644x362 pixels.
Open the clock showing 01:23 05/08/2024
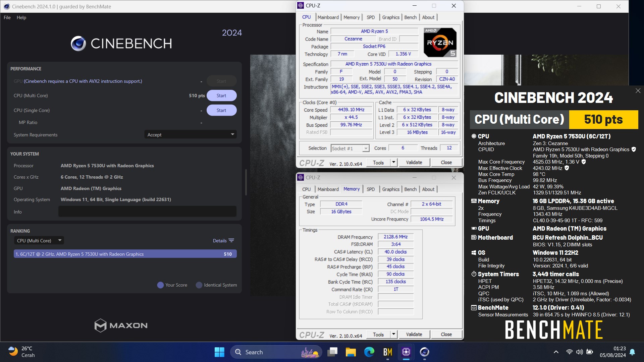[x=613, y=352]
